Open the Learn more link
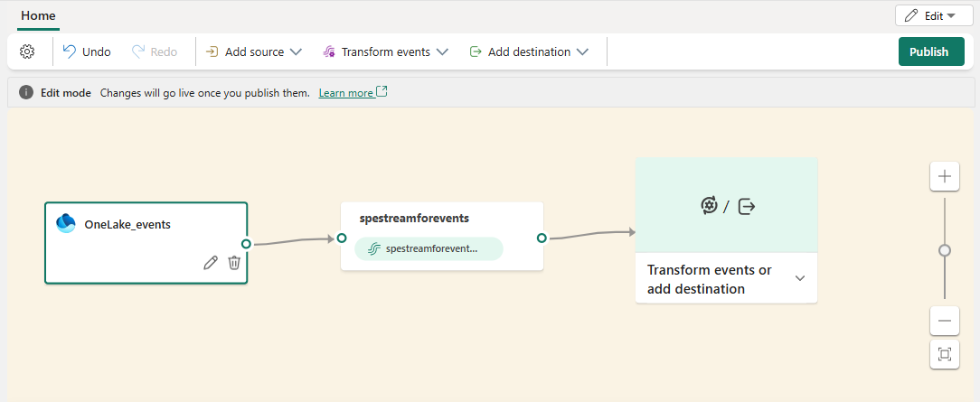The width and height of the screenshot is (980, 402). click(346, 93)
